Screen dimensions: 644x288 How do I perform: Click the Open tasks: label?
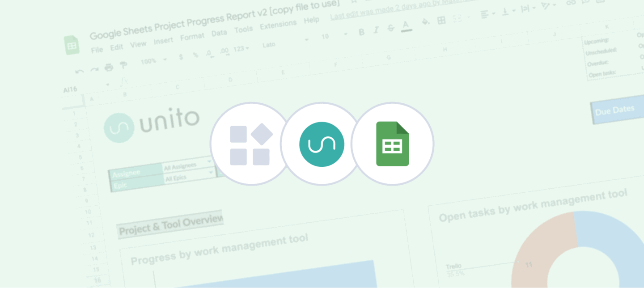coord(602,74)
